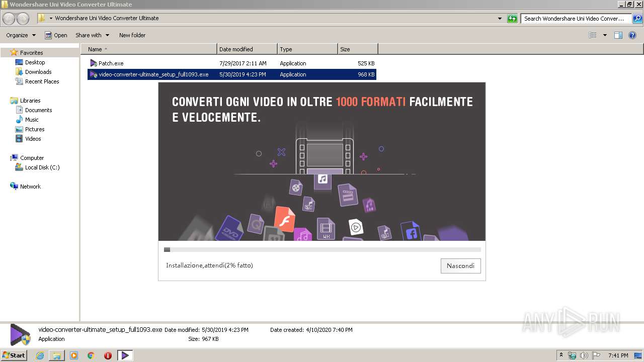Expand address bar history dropdown
This screenshot has height=362, width=644.
500,19
